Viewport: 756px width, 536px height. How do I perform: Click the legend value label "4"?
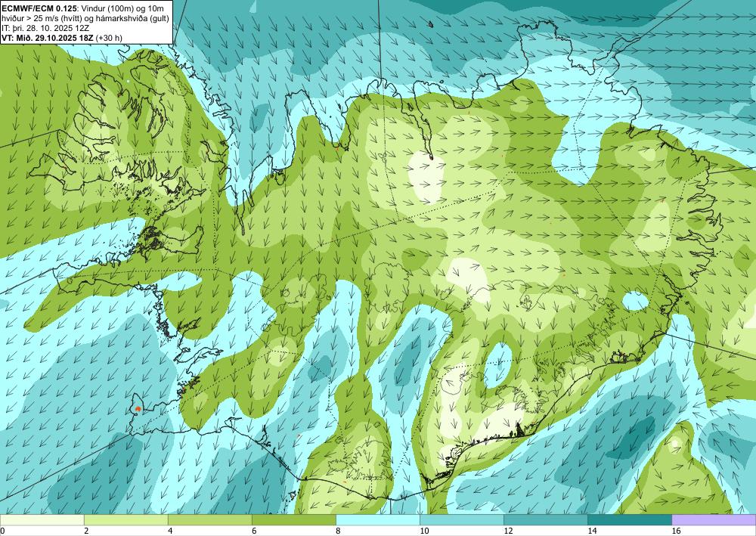tap(170, 531)
